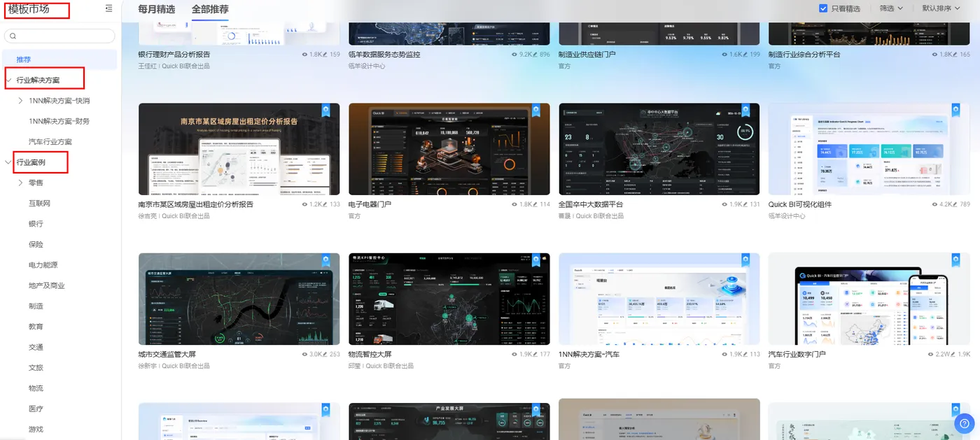The height and width of the screenshot is (440, 980).
Task: Open the Quick BI可视化组件 template thumbnail
Action: (869, 150)
